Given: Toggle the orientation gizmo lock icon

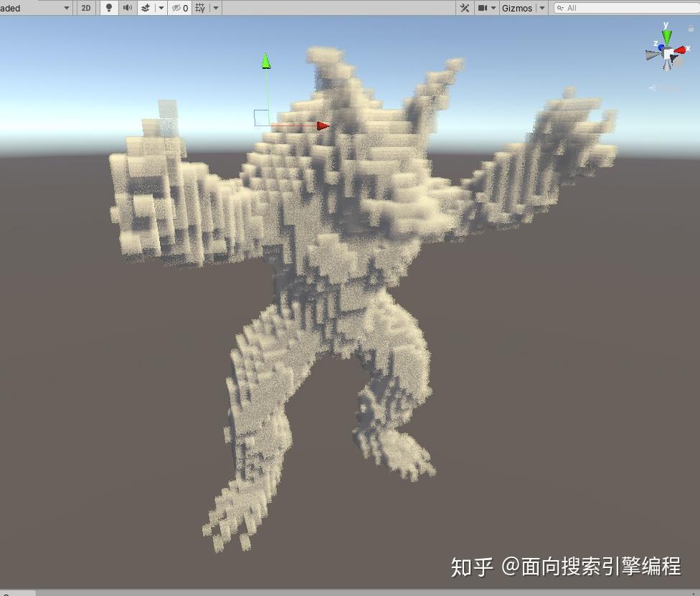Looking at the screenshot, I should coord(691,28).
